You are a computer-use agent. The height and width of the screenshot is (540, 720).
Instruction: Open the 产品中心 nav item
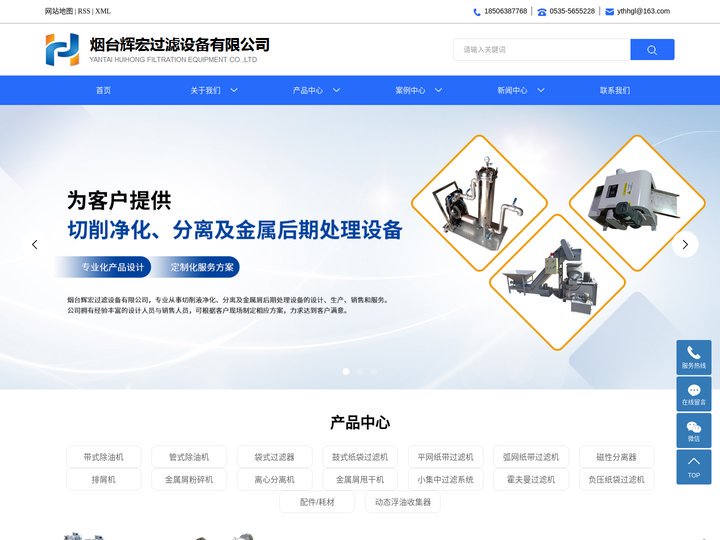coord(308,90)
